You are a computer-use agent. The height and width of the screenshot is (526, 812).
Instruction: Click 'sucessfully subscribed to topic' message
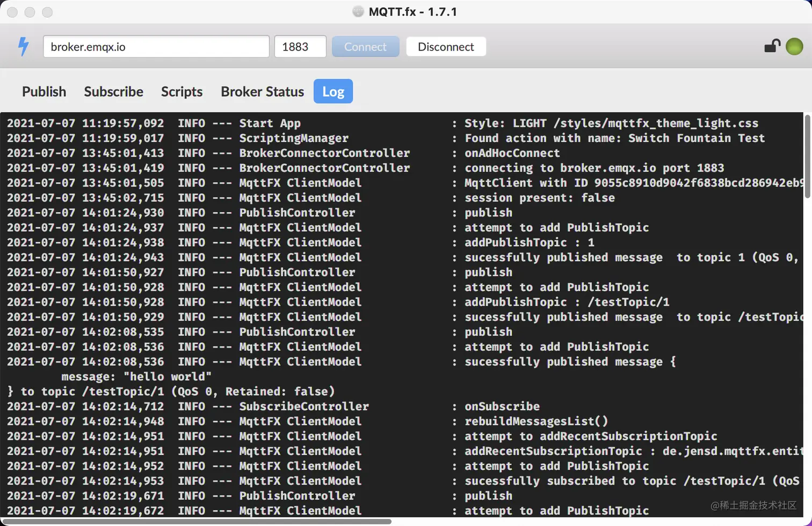tap(633, 481)
